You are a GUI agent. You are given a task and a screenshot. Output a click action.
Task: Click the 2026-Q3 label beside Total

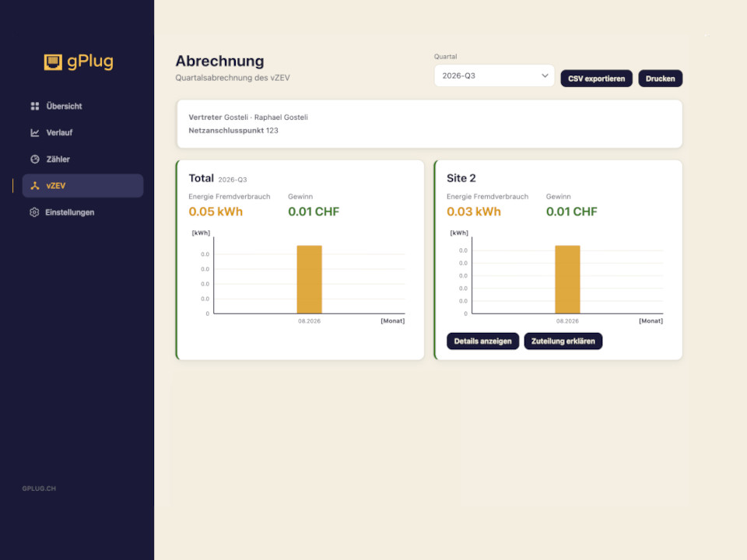click(x=233, y=180)
